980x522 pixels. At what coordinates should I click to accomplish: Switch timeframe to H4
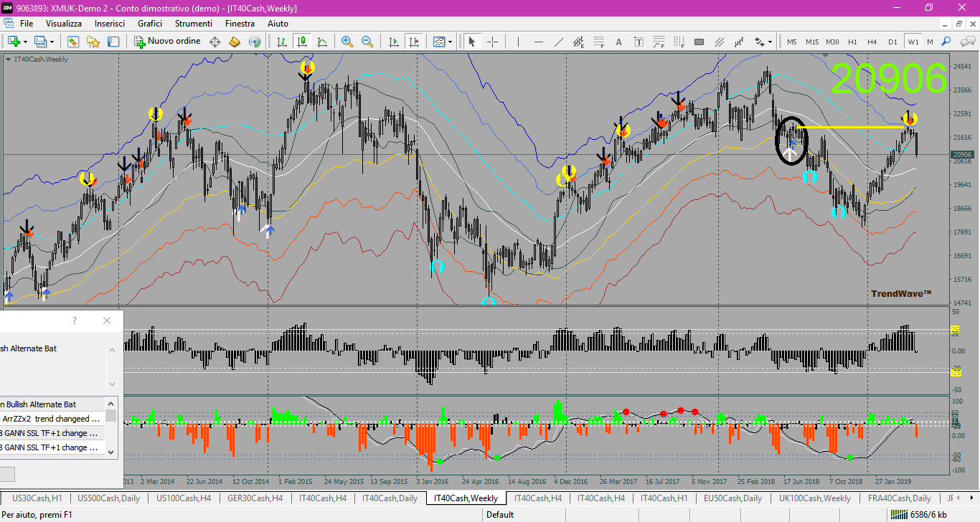(872, 42)
